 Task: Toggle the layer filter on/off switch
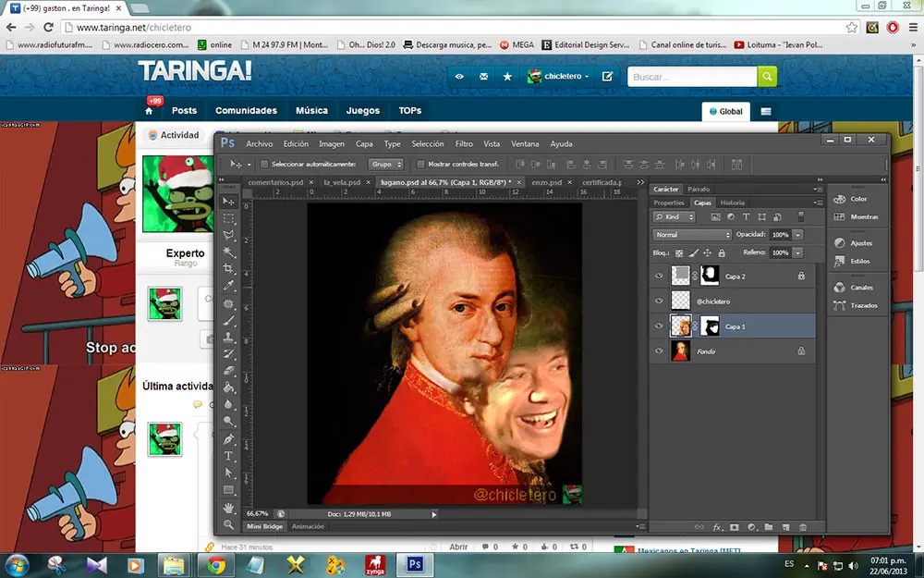tap(801, 217)
